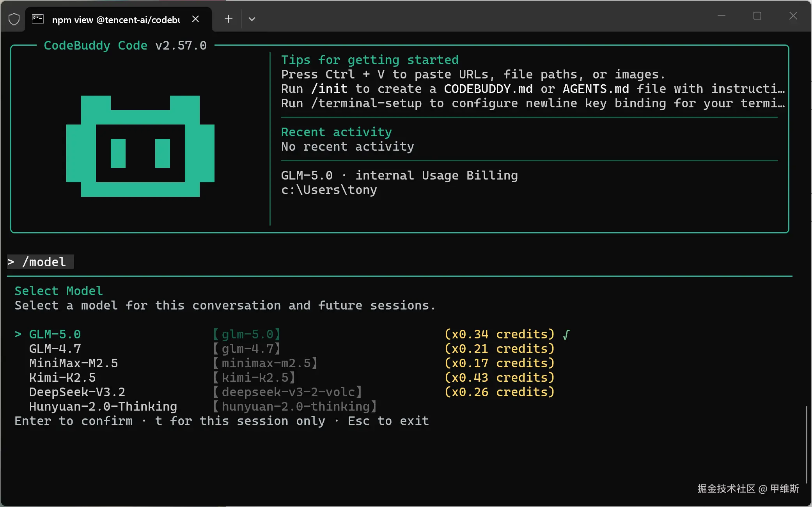The height and width of the screenshot is (507, 812).
Task: Select DeepSeek-V3.2 in the model list
Action: [77, 392]
